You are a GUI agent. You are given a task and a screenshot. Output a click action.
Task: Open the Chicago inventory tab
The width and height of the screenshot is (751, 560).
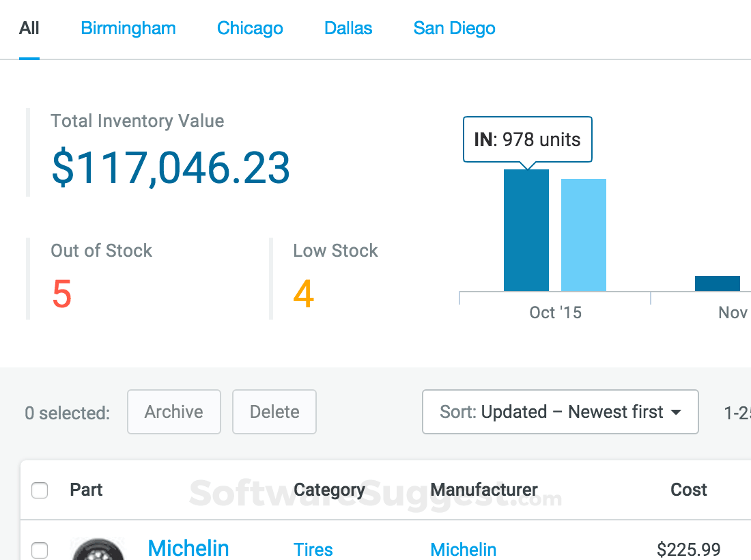[250, 28]
